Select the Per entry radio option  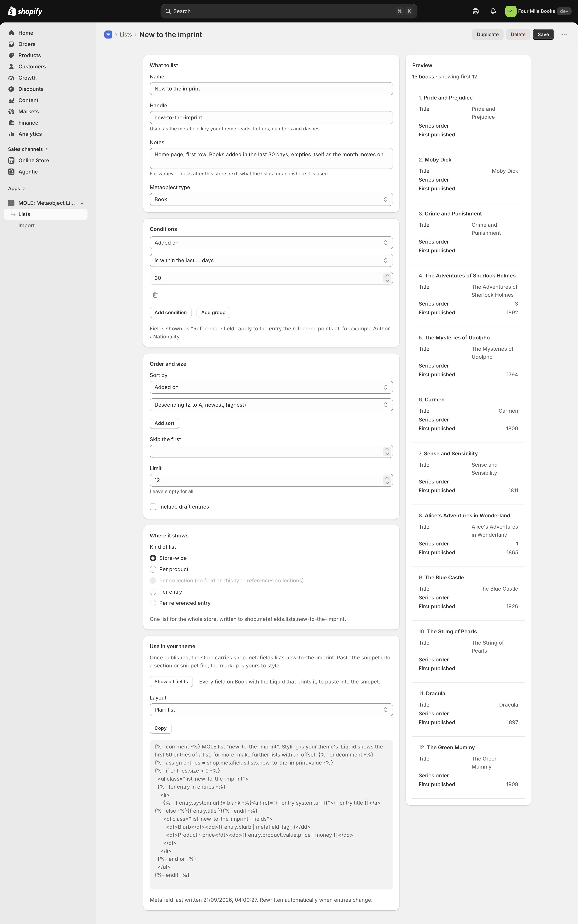pos(153,592)
